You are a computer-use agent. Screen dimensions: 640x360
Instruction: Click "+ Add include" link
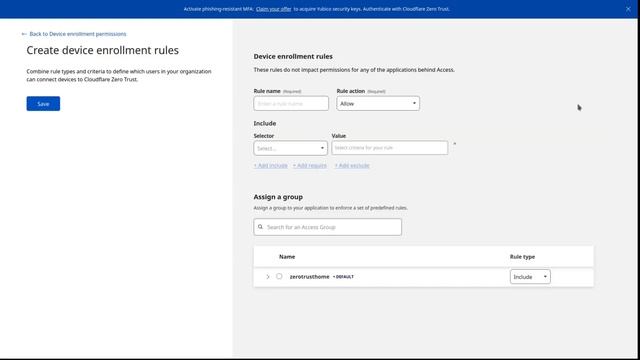271,165
